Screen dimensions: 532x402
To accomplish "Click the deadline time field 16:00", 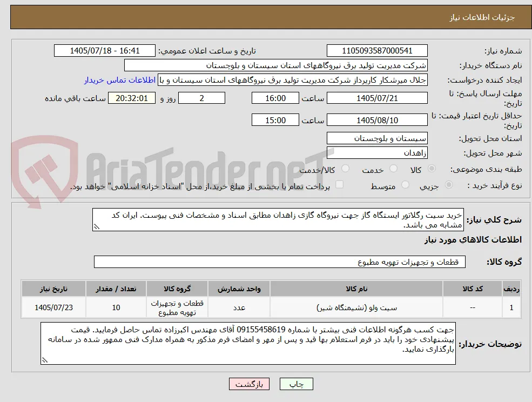I will pyautogui.click(x=275, y=98).
